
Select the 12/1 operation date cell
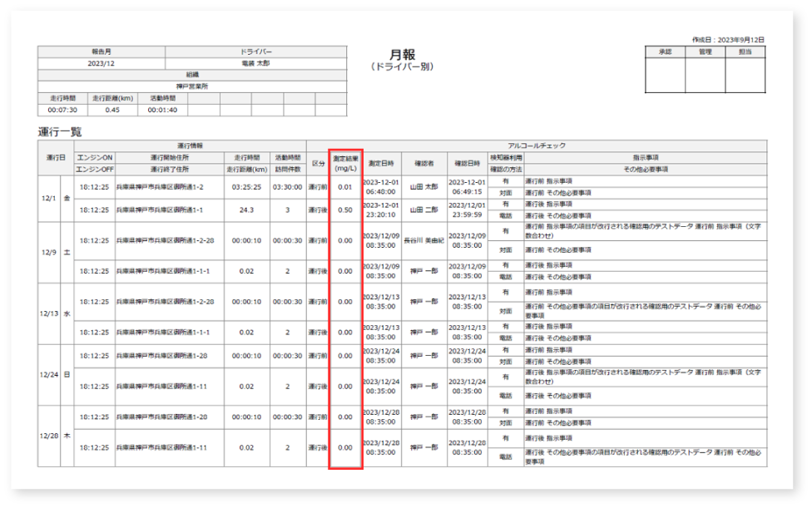pyautogui.click(x=48, y=198)
